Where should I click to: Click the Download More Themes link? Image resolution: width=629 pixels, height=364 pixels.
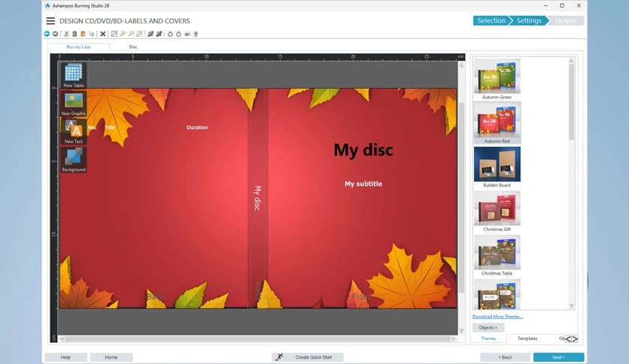click(497, 317)
